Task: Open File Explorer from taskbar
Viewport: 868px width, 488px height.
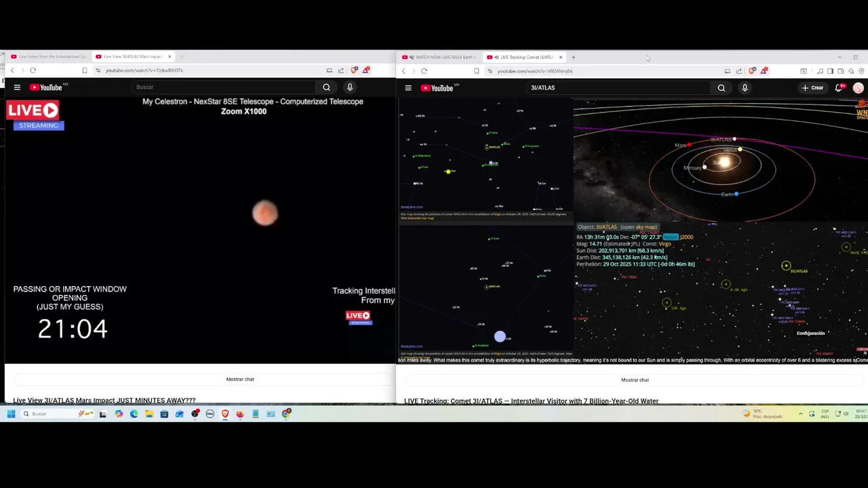Action: pos(149,413)
